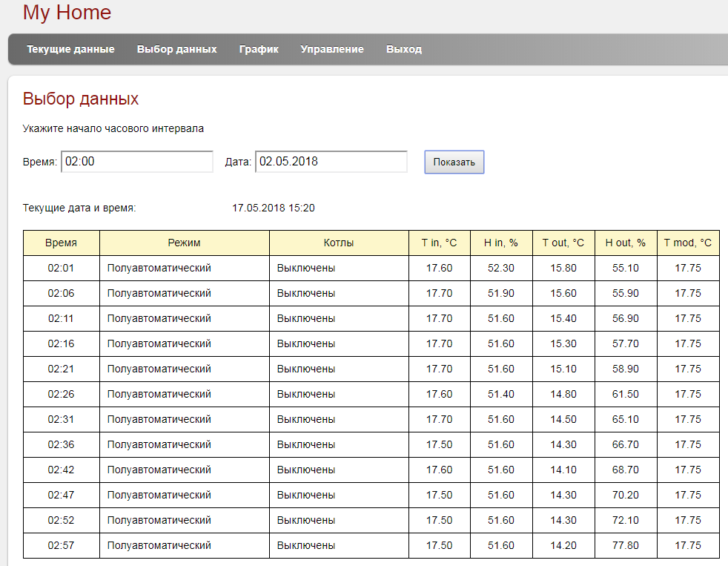728x566 pixels.
Task: Click H out value 72.10
Action: 626,520
